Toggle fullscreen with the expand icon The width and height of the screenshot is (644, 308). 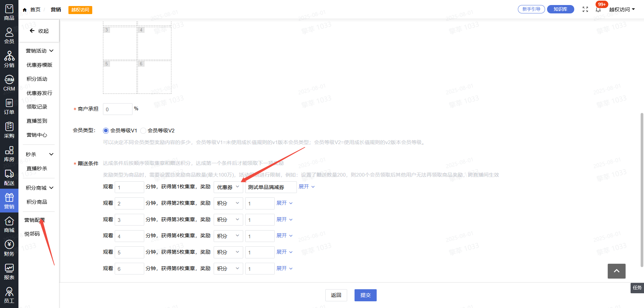coord(585,9)
